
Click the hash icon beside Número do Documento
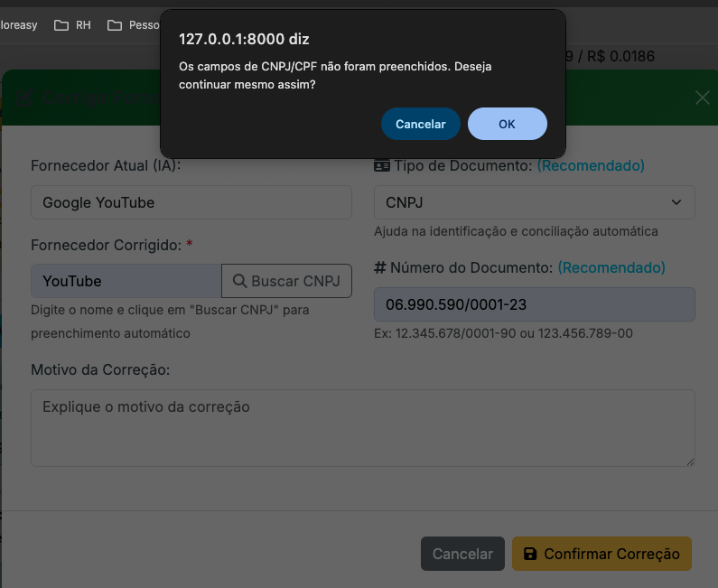[380, 268]
